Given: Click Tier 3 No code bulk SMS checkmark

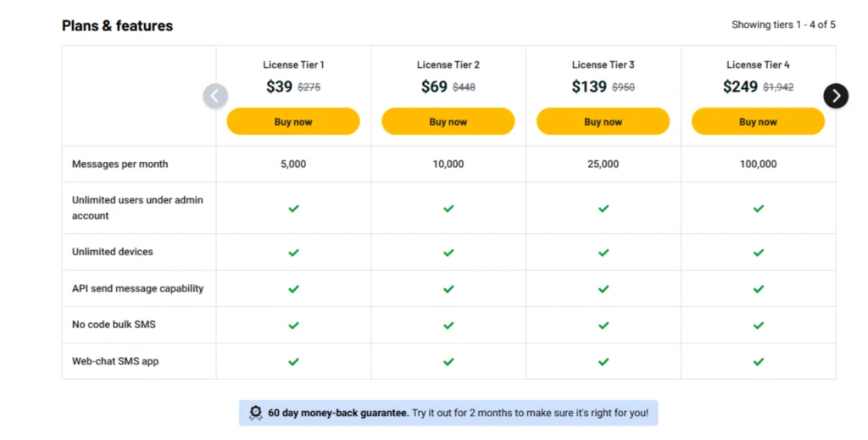Looking at the screenshot, I should pos(604,326).
